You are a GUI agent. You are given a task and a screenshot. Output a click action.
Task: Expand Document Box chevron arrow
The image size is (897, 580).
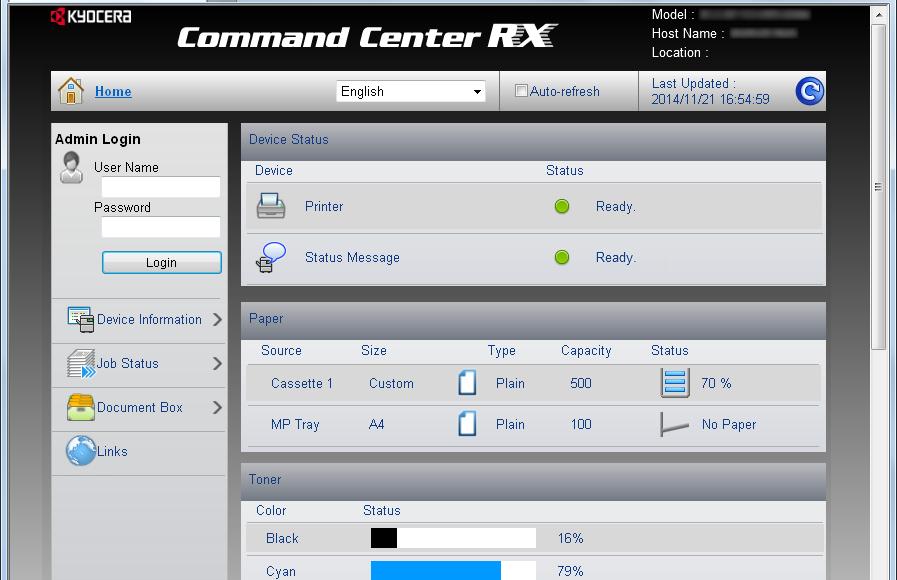click(x=217, y=407)
